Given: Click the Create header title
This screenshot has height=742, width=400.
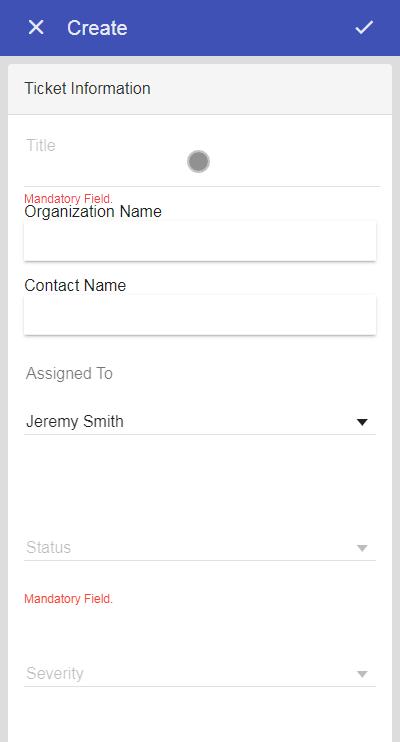Looking at the screenshot, I should coord(97,28).
